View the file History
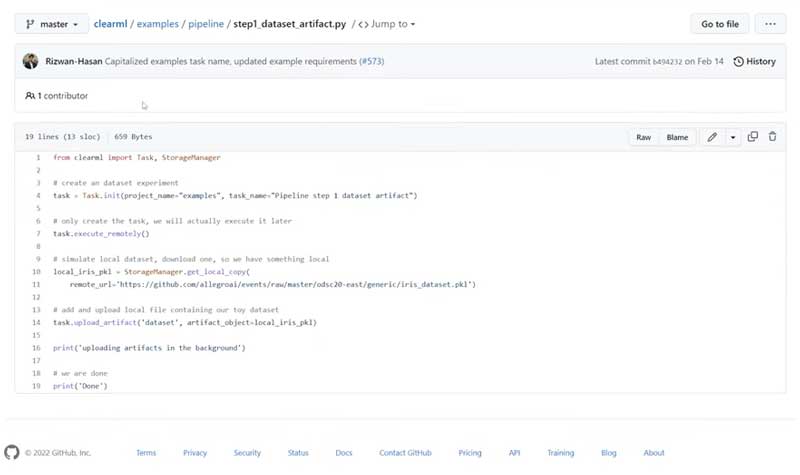The image size is (800, 475). pos(755,61)
